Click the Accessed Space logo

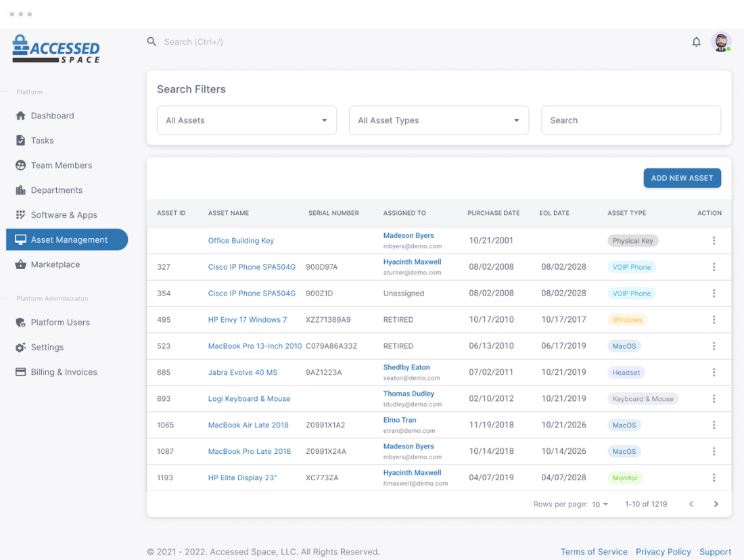(56, 49)
